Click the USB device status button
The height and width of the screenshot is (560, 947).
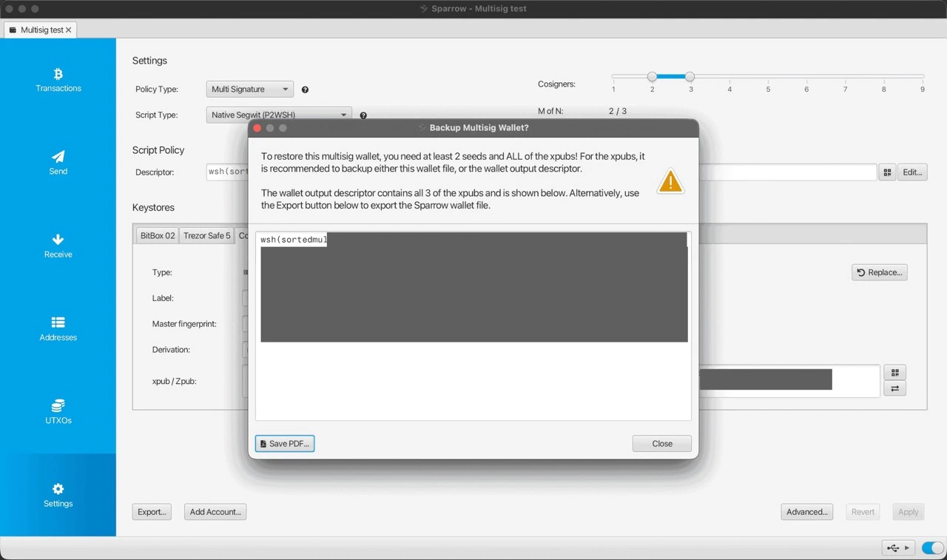click(x=899, y=548)
